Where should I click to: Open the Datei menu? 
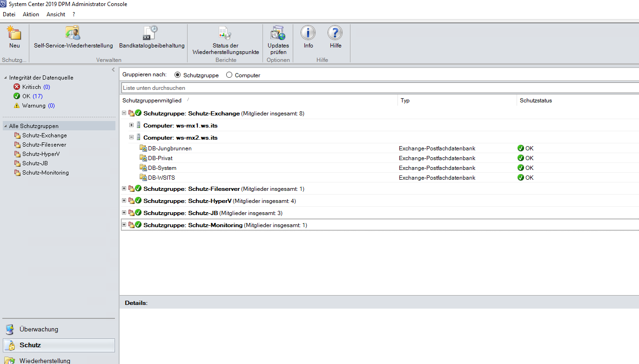(9, 14)
